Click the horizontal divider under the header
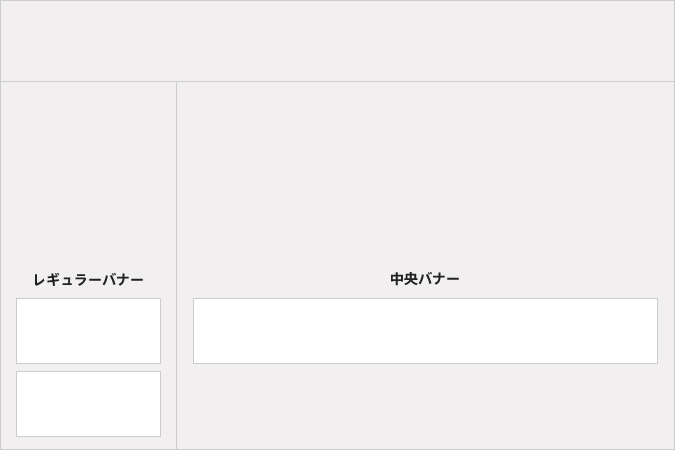This screenshot has width=675, height=450. [338, 81]
